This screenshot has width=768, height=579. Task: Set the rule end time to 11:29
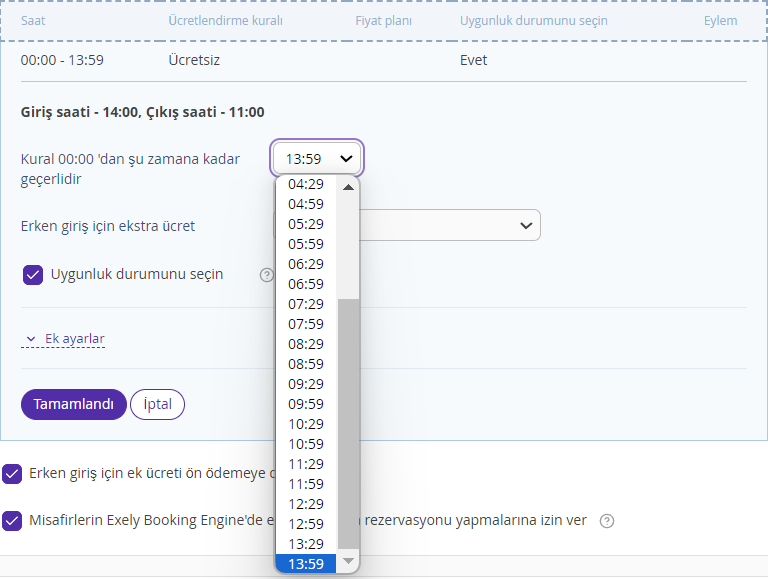306,464
